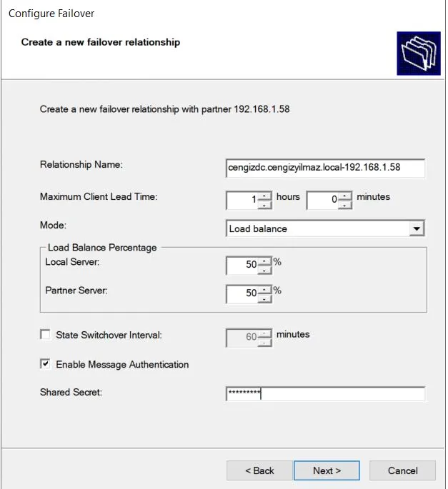Go back with the < Back button

(x=259, y=470)
